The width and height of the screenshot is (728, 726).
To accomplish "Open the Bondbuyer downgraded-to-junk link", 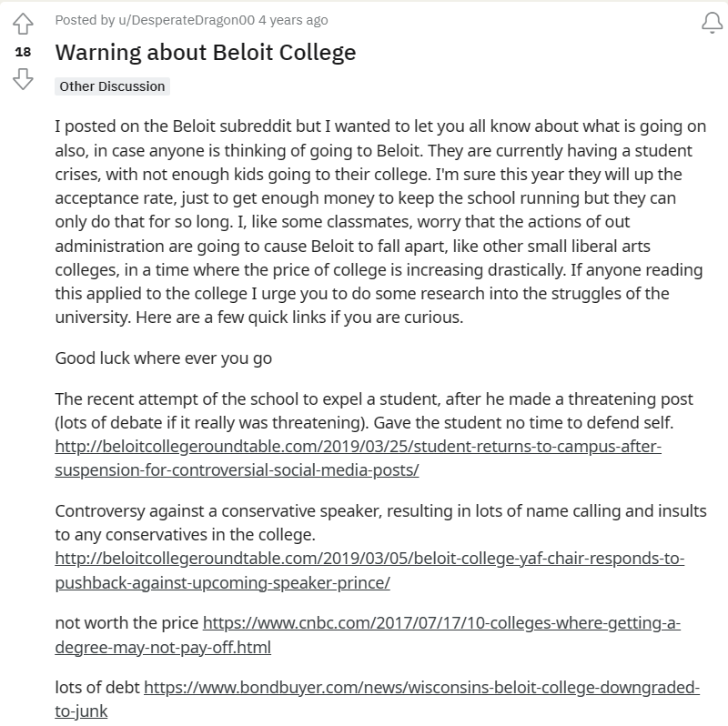I will coord(420,687).
